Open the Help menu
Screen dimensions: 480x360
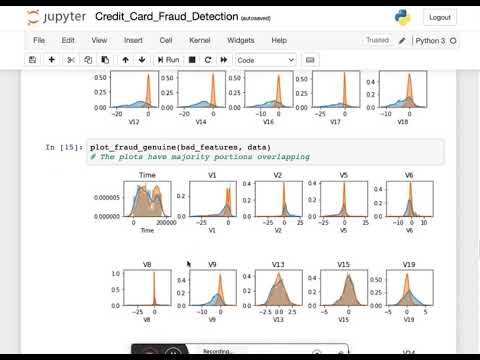click(279, 40)
